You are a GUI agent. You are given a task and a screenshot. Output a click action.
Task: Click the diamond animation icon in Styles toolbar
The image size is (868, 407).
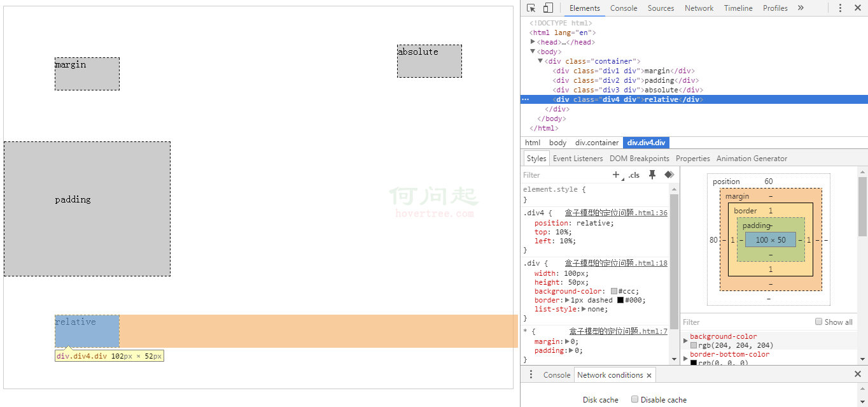click(x=669, y=175)
